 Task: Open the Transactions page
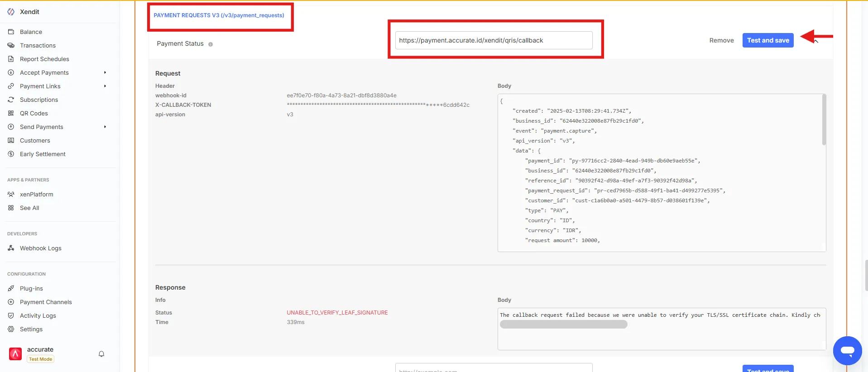pyautogui.click(x=38, y=45)
